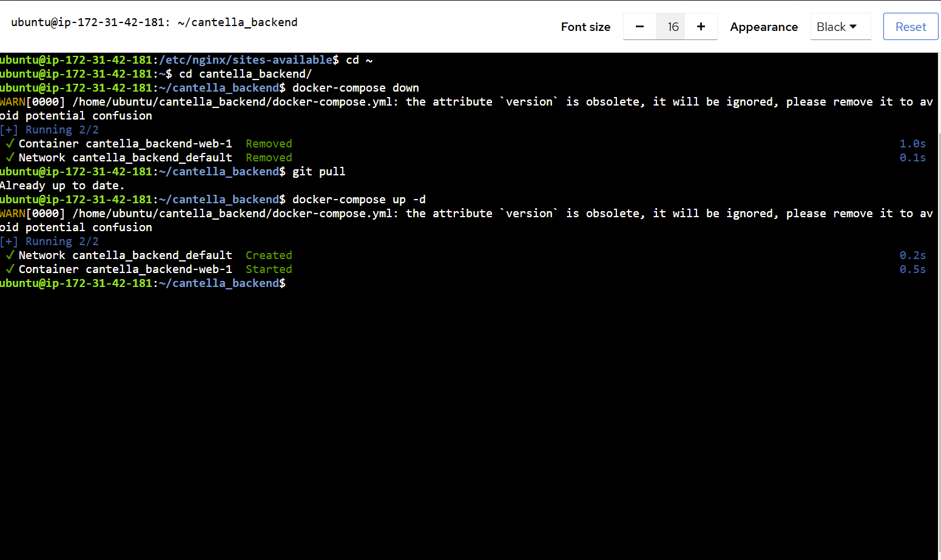The height and width of the screenshot is (560, 941).
Task: Increase terminal font size with plus button
Action: tap(701, 27)
